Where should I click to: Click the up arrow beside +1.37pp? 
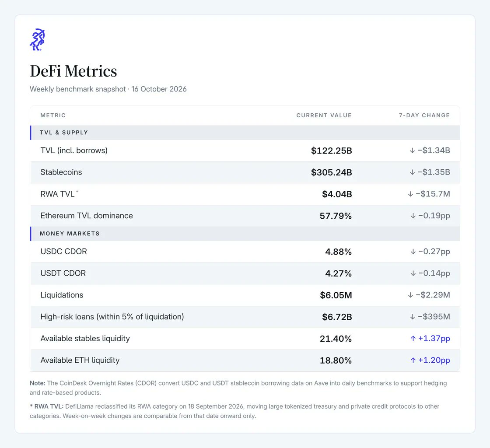click(x=413, y=339)
